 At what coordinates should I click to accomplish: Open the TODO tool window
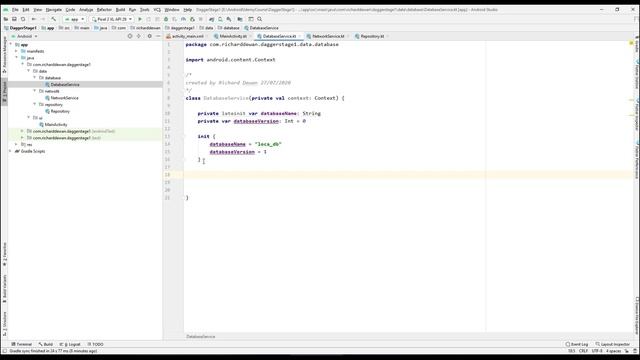[96, 344]
